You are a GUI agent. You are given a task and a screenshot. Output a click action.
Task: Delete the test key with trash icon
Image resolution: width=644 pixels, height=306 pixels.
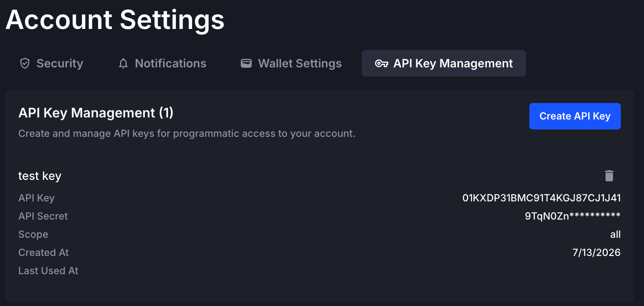tap(609, 176)
